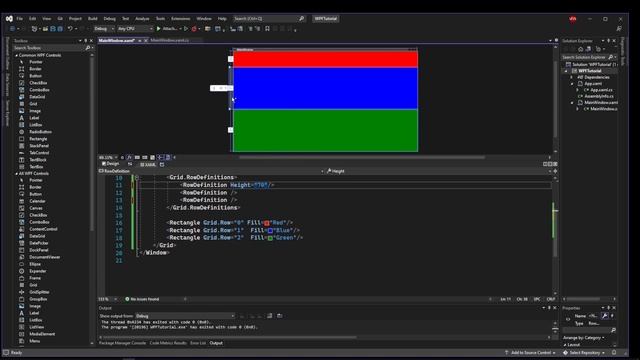
Task: Click Select Repository in status bar
Action: point(584,352)
